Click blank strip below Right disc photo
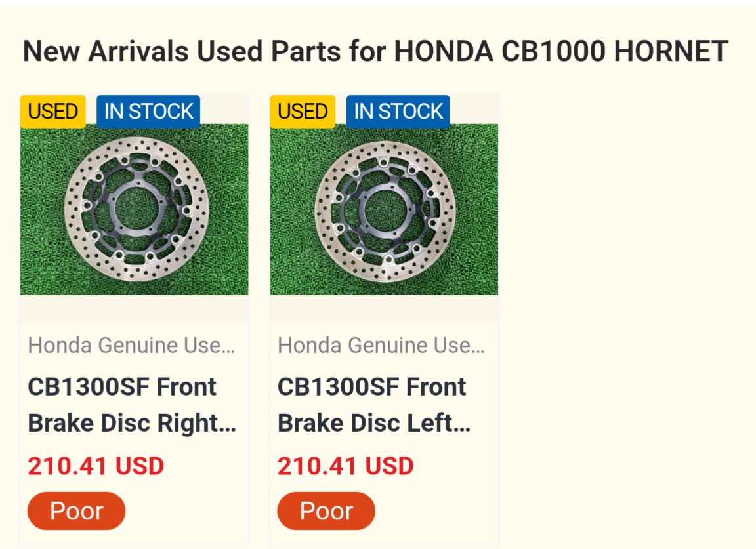This screenshot has width=756, height=549. (134, 309)
